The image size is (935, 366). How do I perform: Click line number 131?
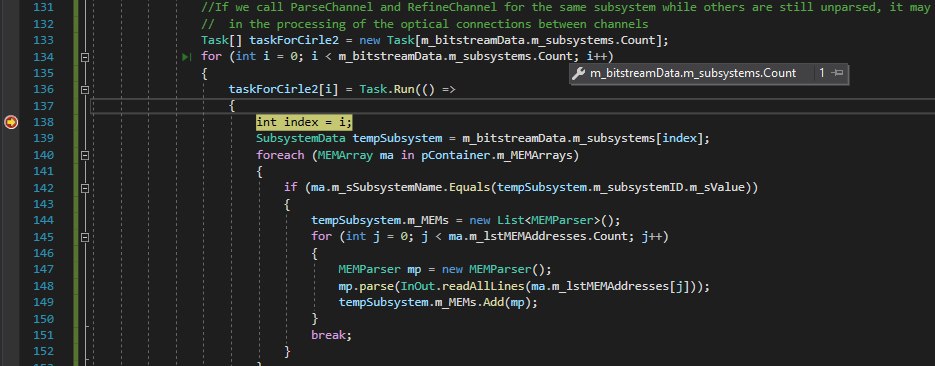[44, 8]
